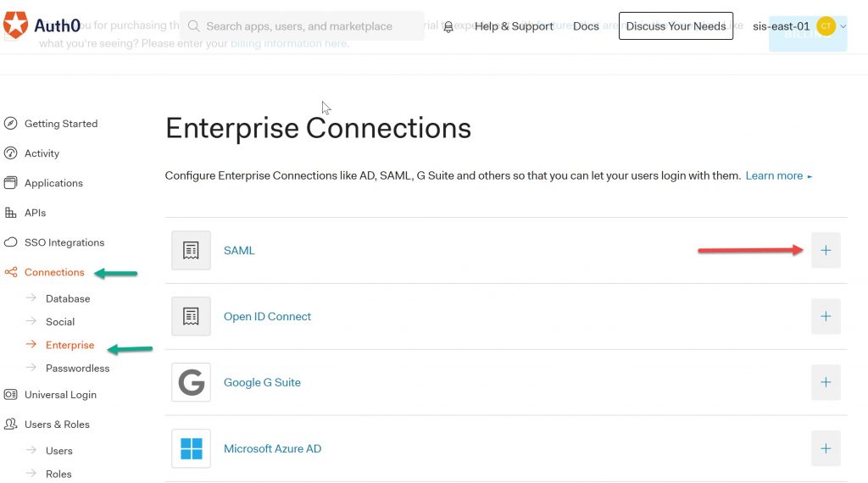868x483 pixels.
Task: Select Database under Connections
Action: click(x=68, y=298)
